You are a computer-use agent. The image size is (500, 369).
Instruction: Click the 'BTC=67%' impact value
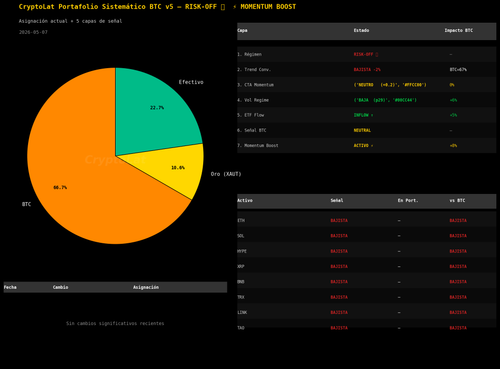tap(458, 70)
